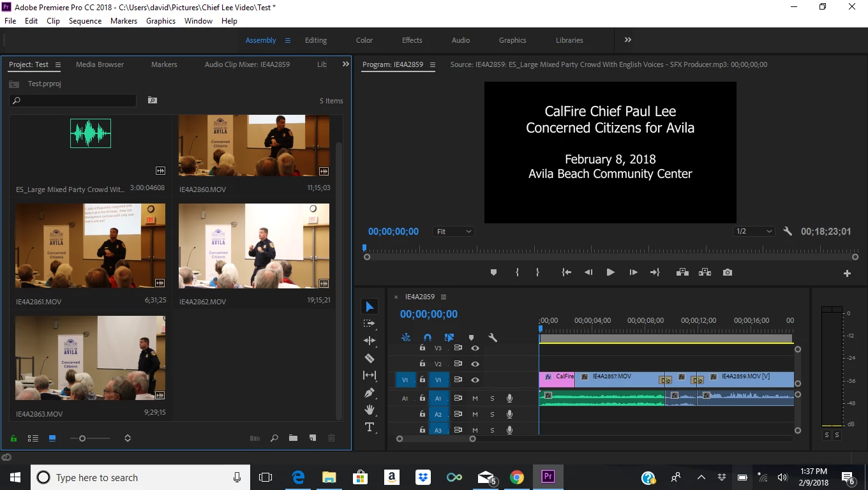This screenshot has width=868, height=490.
Task: Click Program monitor timecode 00;00;00;00
Action: click(393, 232)
